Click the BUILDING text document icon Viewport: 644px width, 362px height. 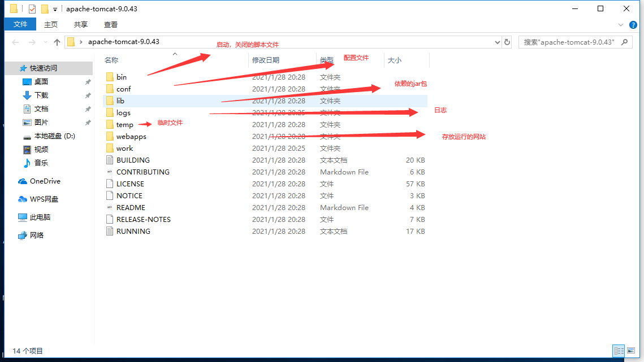pyautogui.click(x=110, y=160)
